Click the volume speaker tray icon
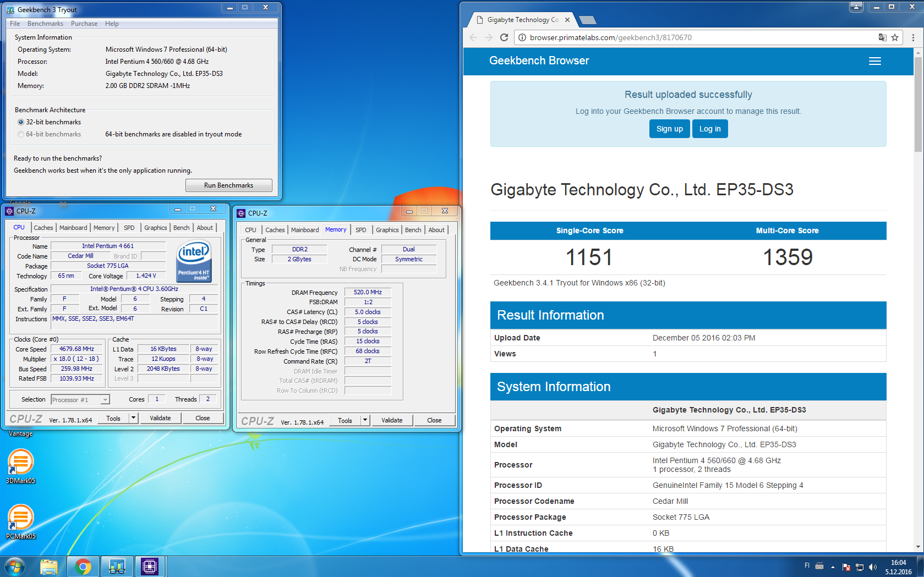The image size is (924, 577). click(x=873, y=567)
